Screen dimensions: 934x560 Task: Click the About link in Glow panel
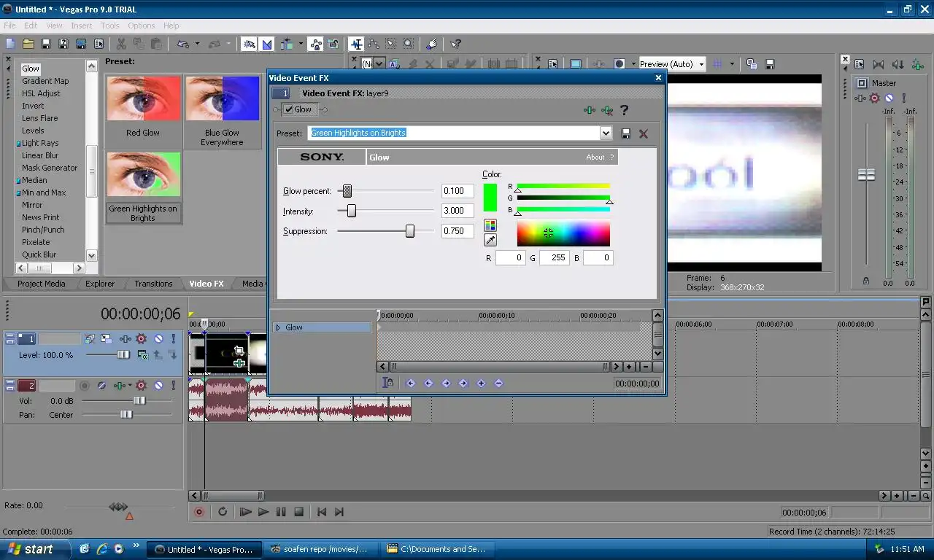tap(595, 157)
